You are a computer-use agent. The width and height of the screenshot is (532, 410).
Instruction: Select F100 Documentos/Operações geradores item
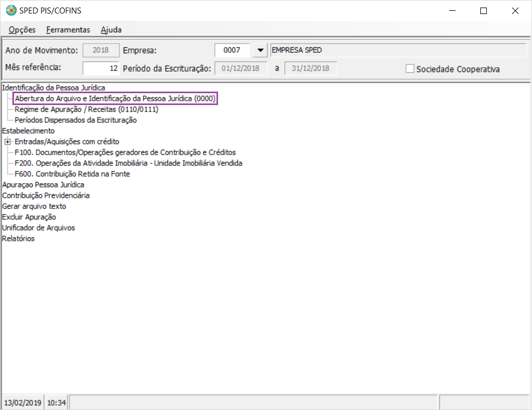click(x=125, y=152)
